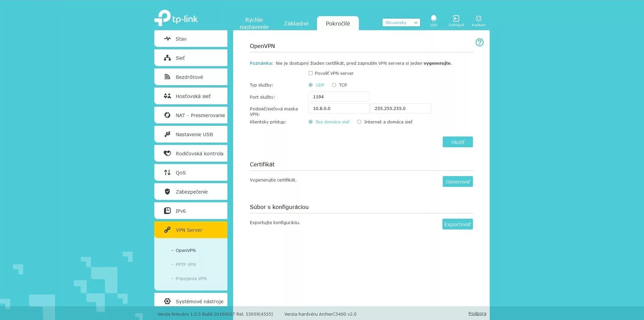This screenshot has width=644, height=320.
Task: Open the Podpora support link
Action: point(477,313)
